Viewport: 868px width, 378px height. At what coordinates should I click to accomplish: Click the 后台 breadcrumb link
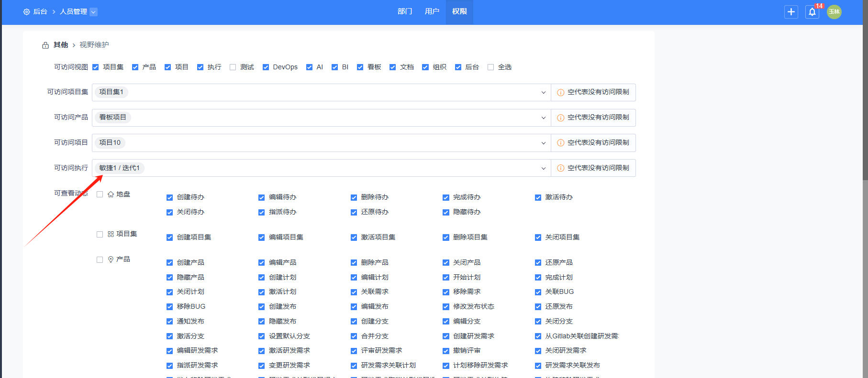point(40,12)
